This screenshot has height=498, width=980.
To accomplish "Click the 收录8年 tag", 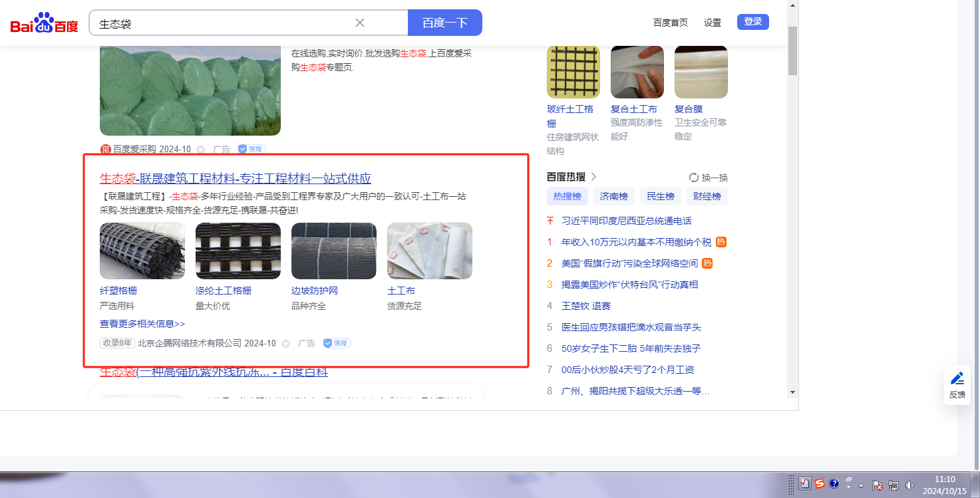I will [117, 343].
